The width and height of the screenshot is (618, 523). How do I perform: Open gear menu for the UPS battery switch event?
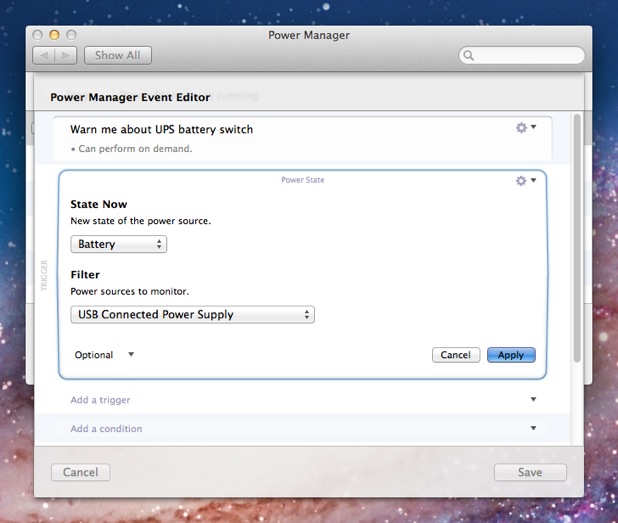coord(526,127)
